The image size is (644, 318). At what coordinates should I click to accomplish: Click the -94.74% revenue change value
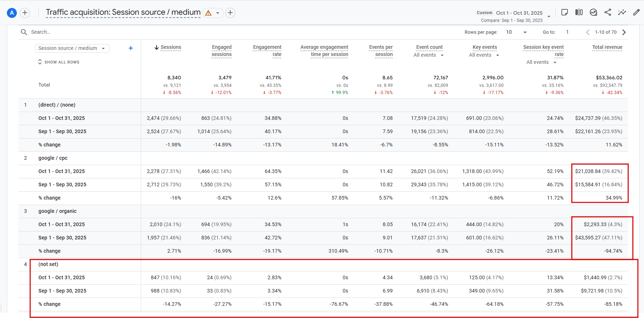(x=613, y=251)
